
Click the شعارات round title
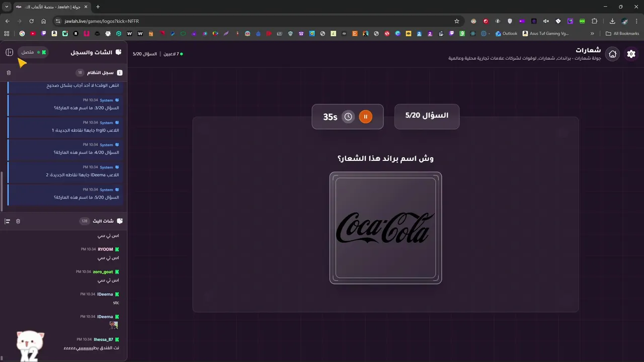[588, 50]
